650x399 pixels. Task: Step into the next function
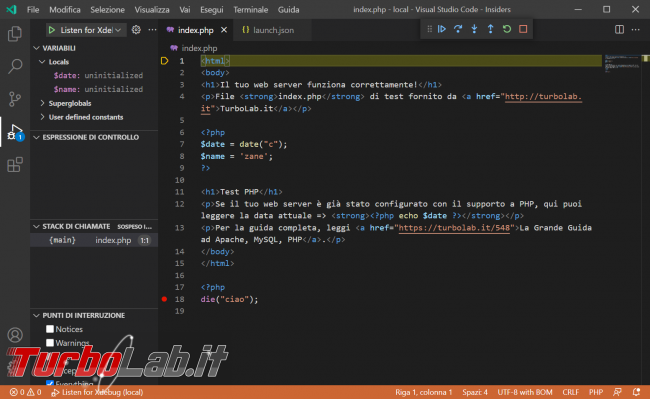click(474, 29)
